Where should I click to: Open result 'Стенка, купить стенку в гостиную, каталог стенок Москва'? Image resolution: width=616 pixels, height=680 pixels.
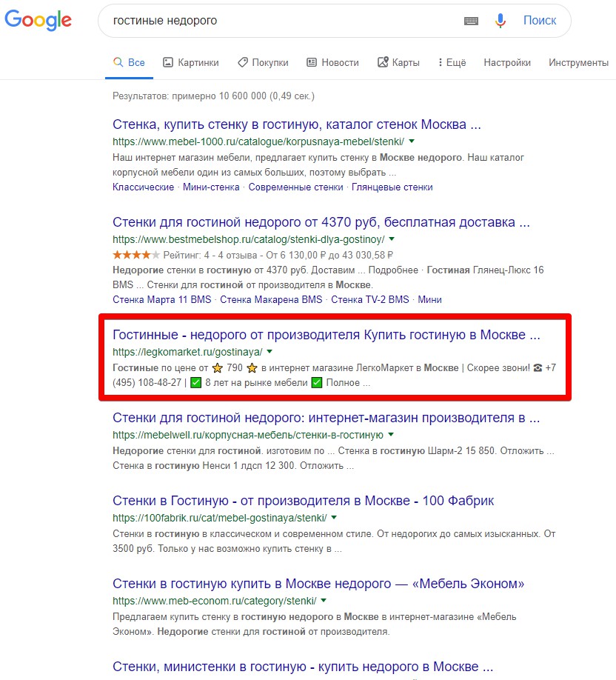pos(296,124)
